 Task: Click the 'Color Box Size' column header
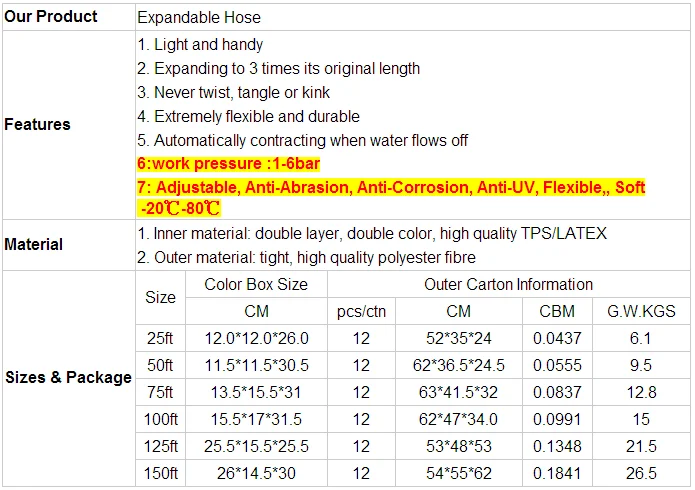(256, 285)
